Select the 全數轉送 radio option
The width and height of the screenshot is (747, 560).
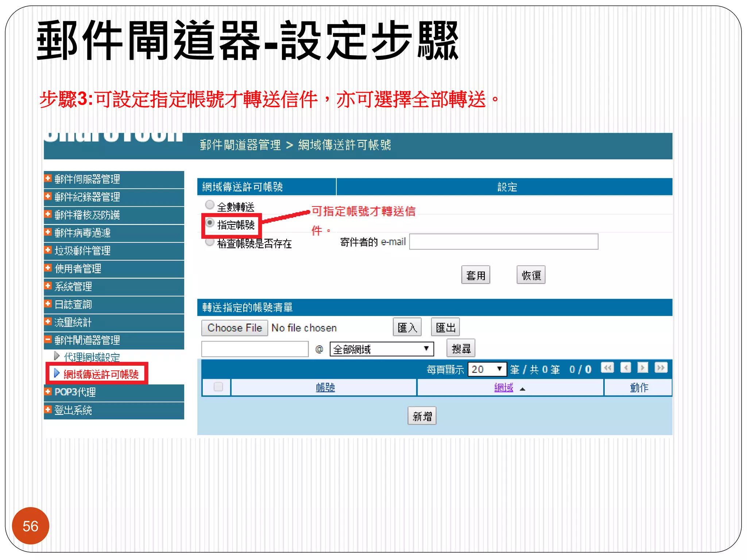pos(210,205)
